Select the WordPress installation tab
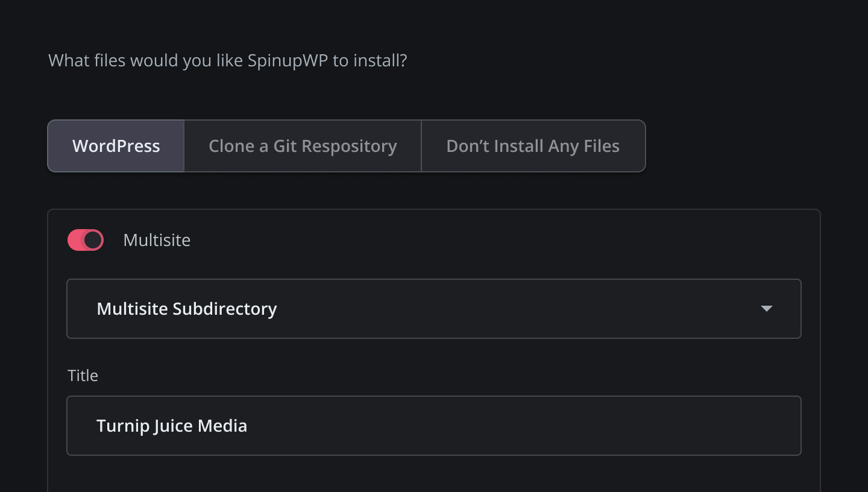 click(x=116, y=146)
